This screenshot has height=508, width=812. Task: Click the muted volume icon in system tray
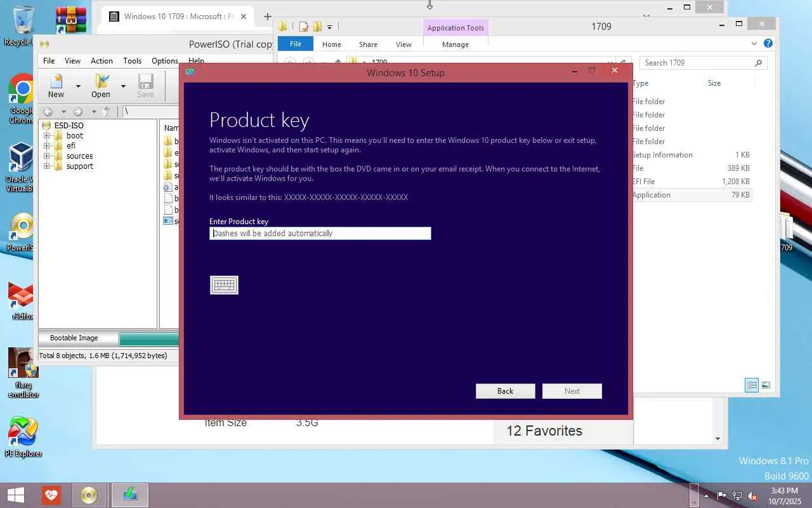(x=752, y=496)
